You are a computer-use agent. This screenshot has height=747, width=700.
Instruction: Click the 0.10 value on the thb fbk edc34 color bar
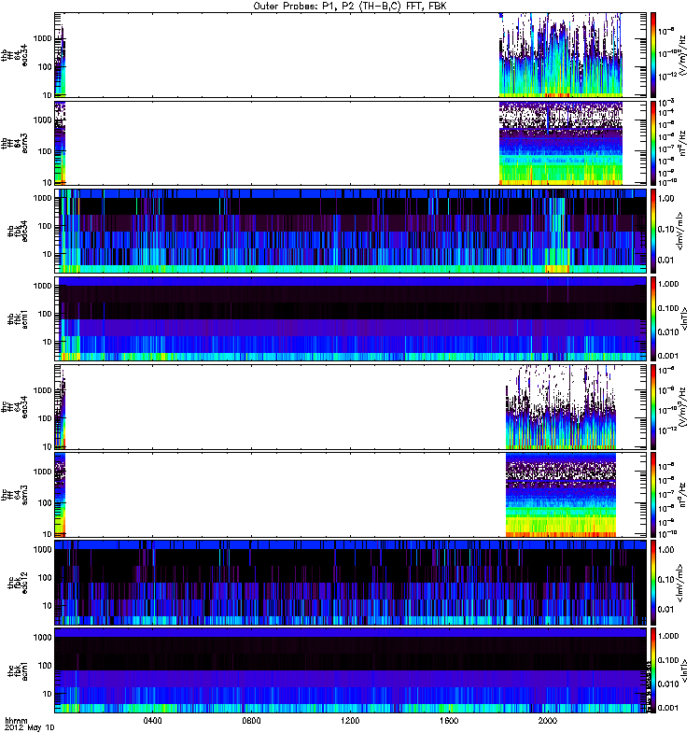coord(666,230)
